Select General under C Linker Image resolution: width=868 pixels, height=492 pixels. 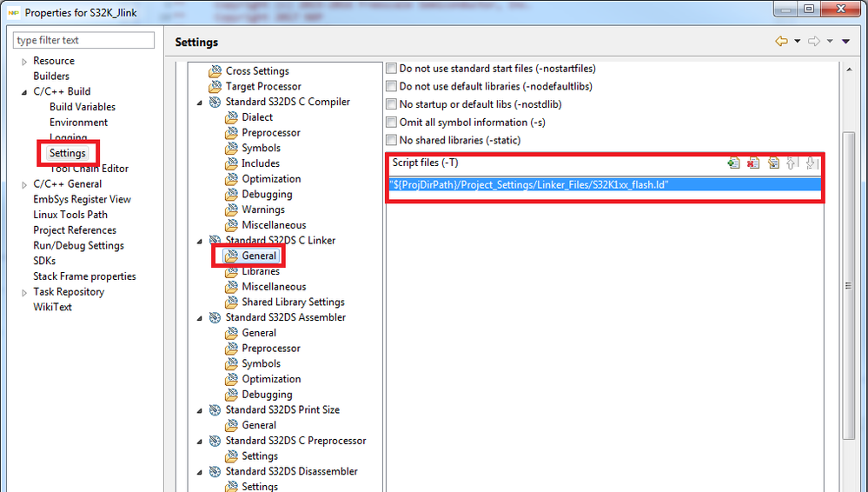[x=259, y=256]
